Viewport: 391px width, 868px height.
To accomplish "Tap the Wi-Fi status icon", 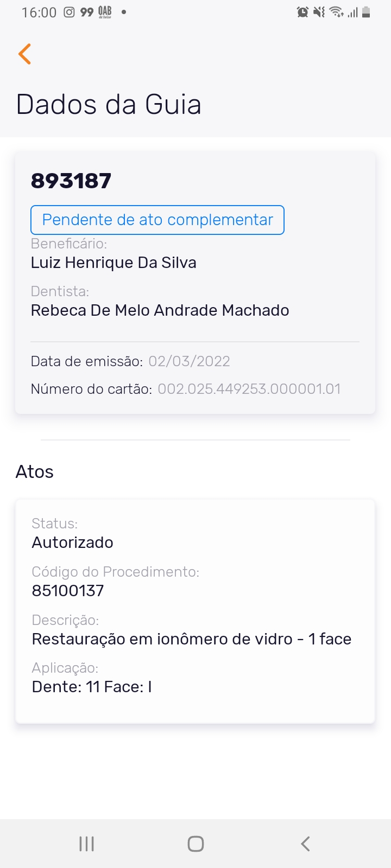I will [x=336, y=12].
